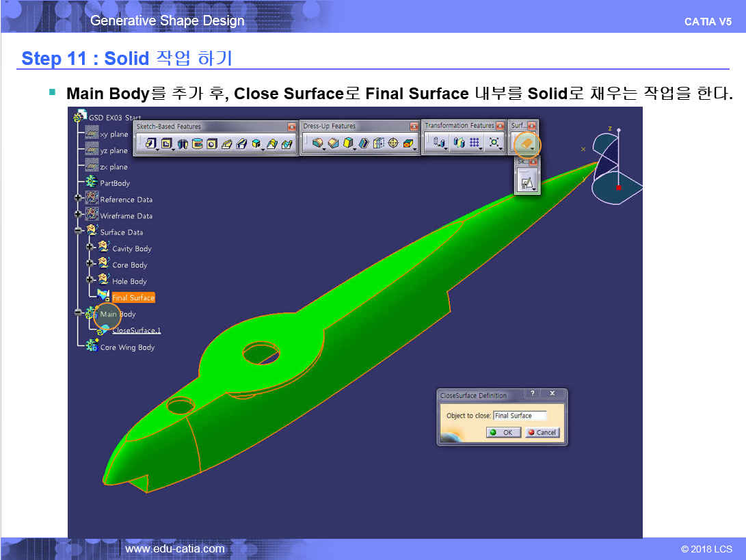The image size is (746, 560).
Task: Click the Close Surface toolbar icon
Action: (x=525, y=144)
